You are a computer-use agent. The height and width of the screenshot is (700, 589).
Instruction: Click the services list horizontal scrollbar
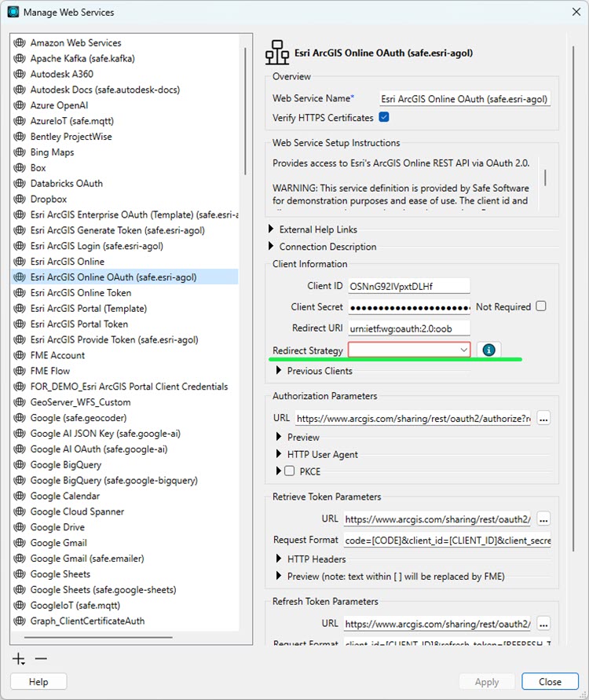(x=98, y=637)
